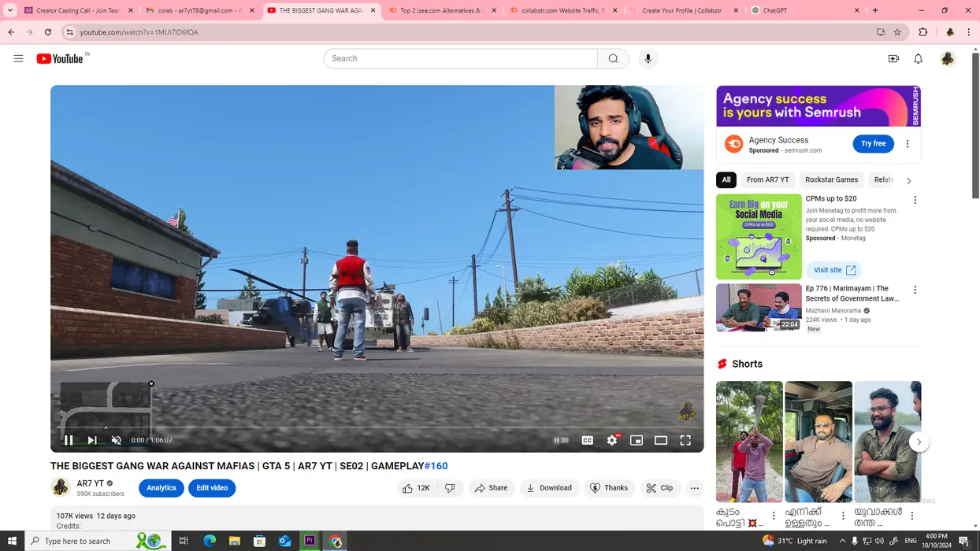The image size is (980, 551).
Task: Open Premiere Pro from taskbar
Action: 310,541
